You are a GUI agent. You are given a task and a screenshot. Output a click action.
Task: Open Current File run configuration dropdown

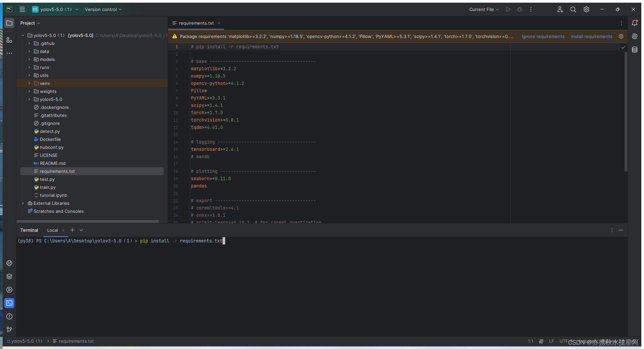[484, 9]
